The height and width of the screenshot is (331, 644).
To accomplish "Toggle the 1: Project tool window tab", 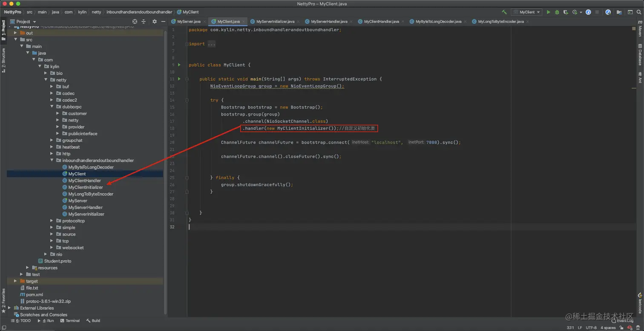I will pos(3,30).
